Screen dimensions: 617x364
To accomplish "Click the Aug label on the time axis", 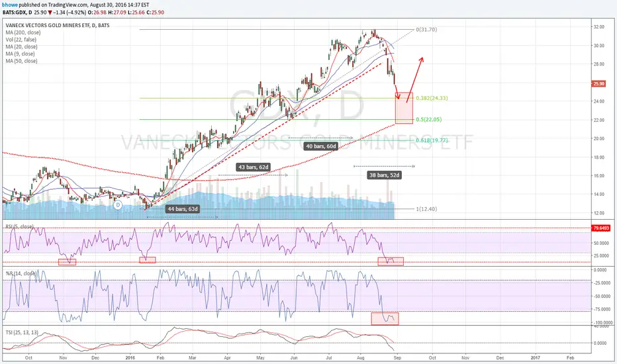I will tap(360, 358).
